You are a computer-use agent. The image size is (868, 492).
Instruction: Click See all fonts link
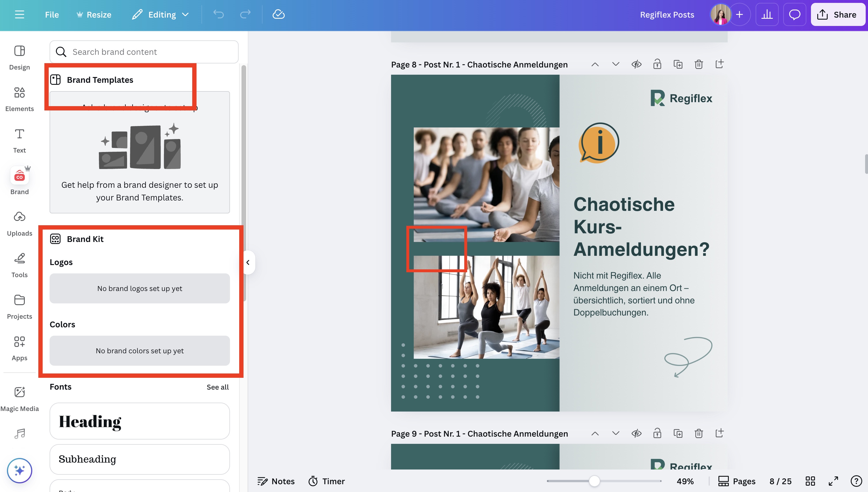(217, 387)
